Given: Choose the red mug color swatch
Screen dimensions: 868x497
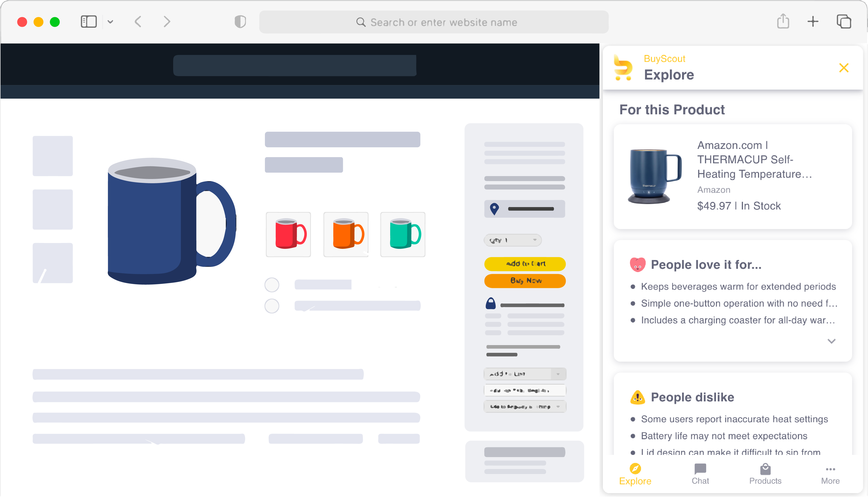Looking at the screenshot, I should pyautogui.click(x=288, y=234).
